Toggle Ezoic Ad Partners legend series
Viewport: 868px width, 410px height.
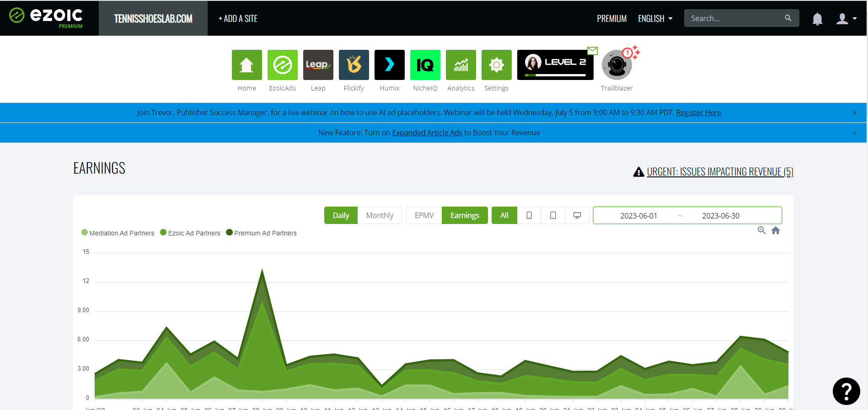tap(190, 233)
